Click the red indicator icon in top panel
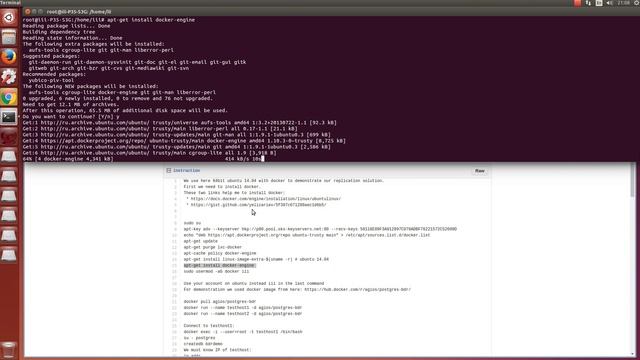Image resolution: width=640 pixels, height=360 pixels. pos(577,3)
